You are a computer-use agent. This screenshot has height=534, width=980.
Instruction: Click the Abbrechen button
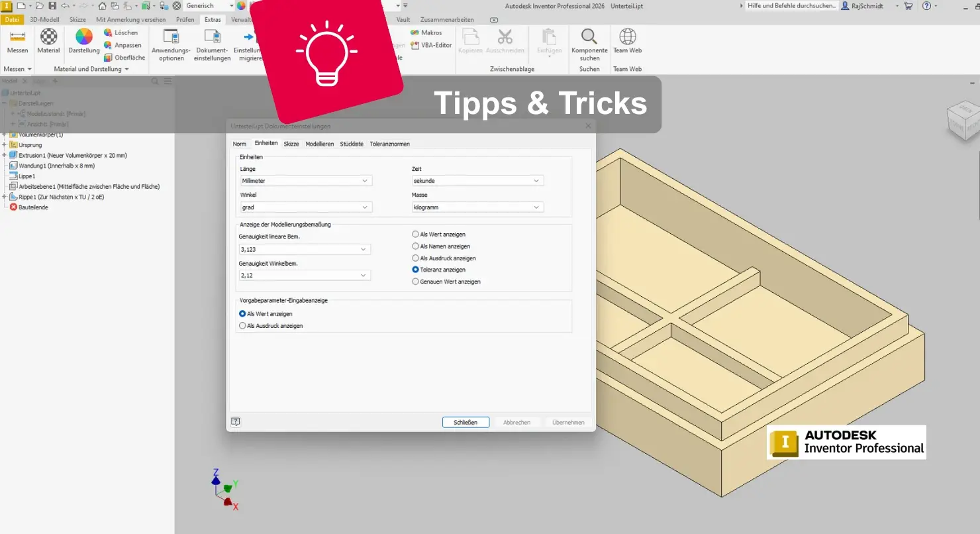pyautogui.click(x=516, y=422)
